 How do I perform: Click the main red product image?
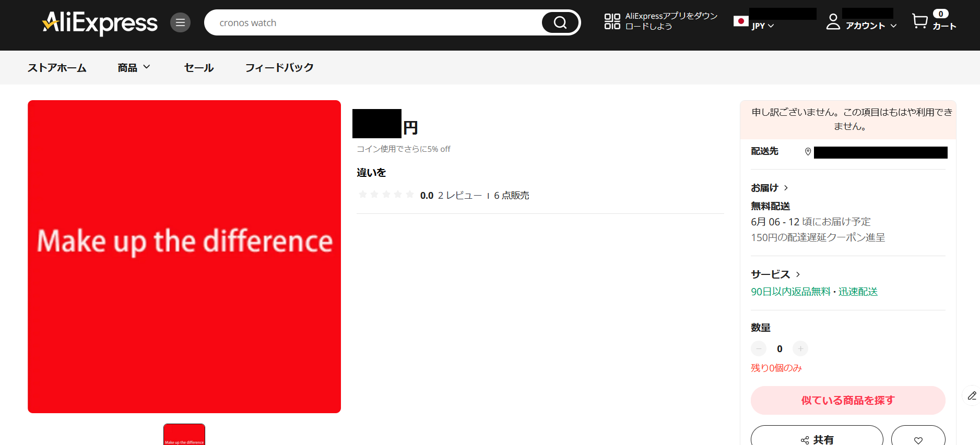184,257
